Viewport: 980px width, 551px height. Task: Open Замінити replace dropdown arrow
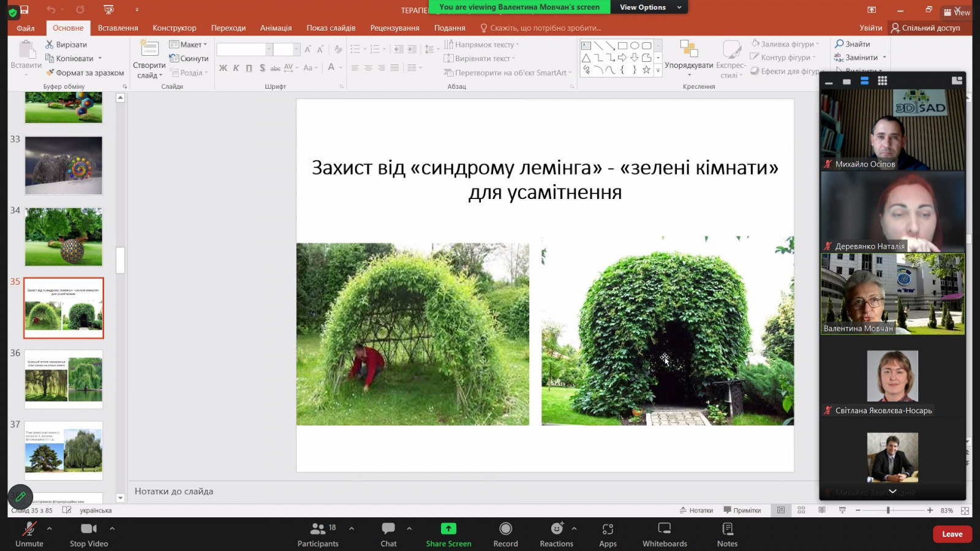[884, 58]
